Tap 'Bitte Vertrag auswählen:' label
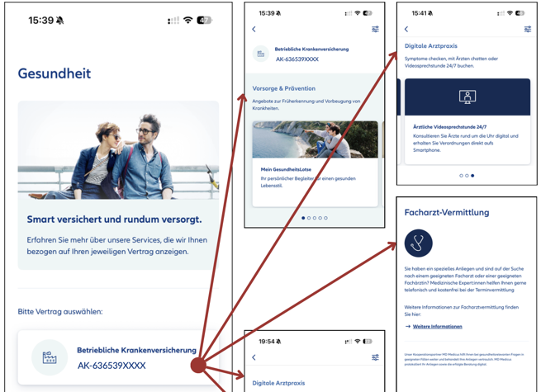This screenshot has width=541, height=392. click(x=60, y=312)
